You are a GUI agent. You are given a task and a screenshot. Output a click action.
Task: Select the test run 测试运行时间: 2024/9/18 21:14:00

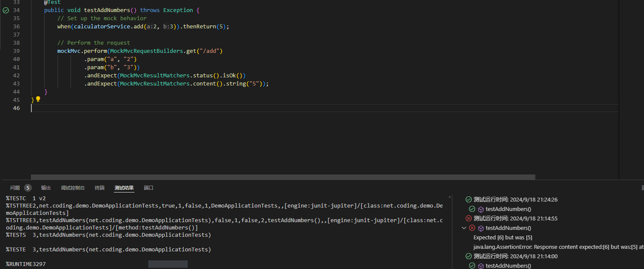516,256
